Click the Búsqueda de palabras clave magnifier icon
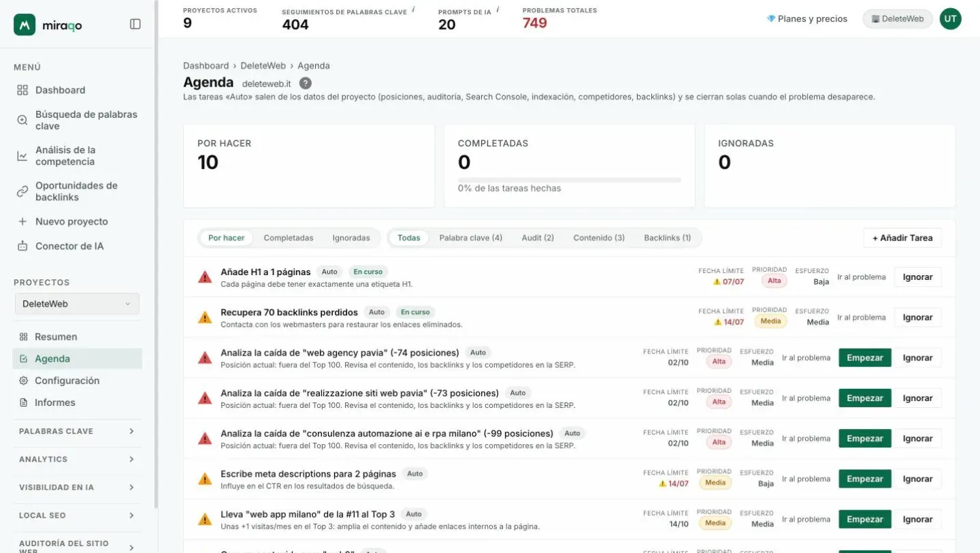The width and height of the screenshot is (980, 553). point(22,120)
